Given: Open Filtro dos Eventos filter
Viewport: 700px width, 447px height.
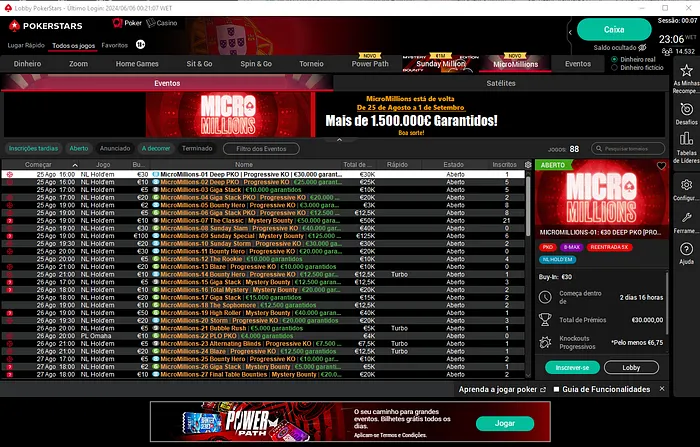Looking at the screenshot, I should click(261, 149).
